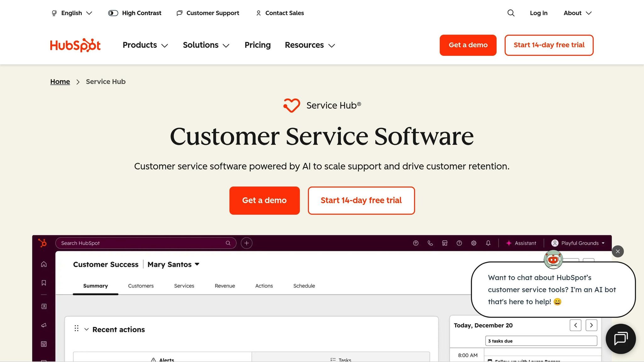Select the phone call icon
This screenshot has height=362, width=644.
click(430, 243)
